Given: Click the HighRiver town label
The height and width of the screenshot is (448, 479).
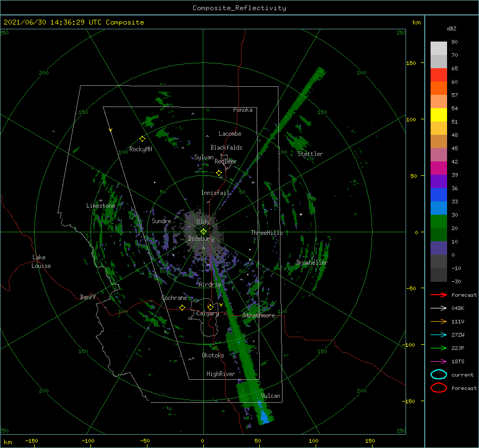Looking at the screenshot, I should (221, 374).
